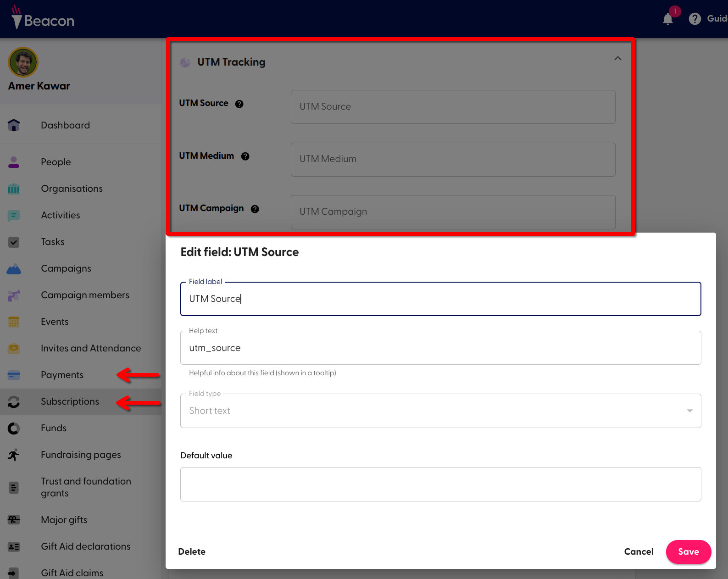
Task: Click the Funds circle icon
Action: (x=14, y=428)
